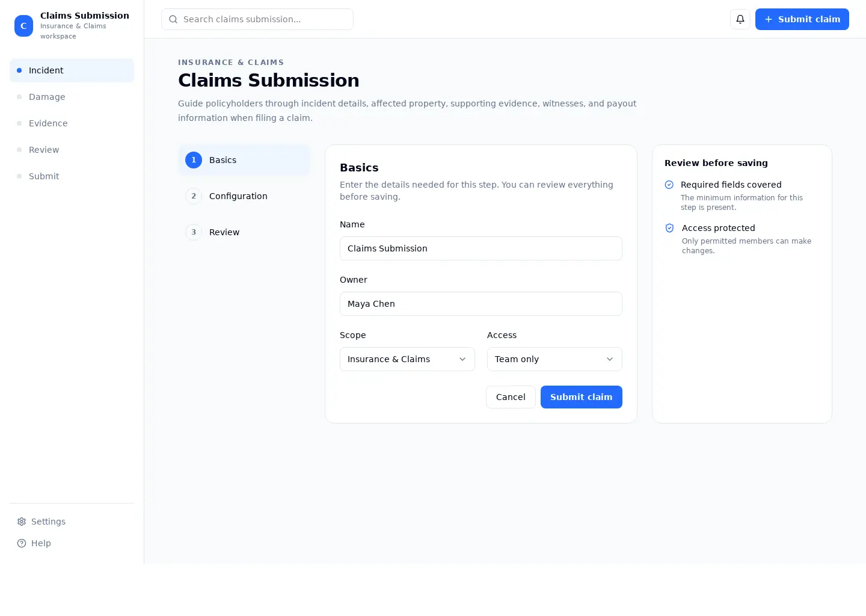866x616 pixels.
Task: Go to Damage section in sidebar
Action: (x=72, y=97)
